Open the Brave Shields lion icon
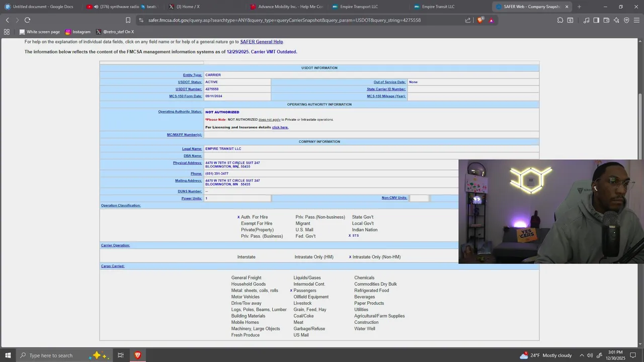 click(x=480, y=20)
